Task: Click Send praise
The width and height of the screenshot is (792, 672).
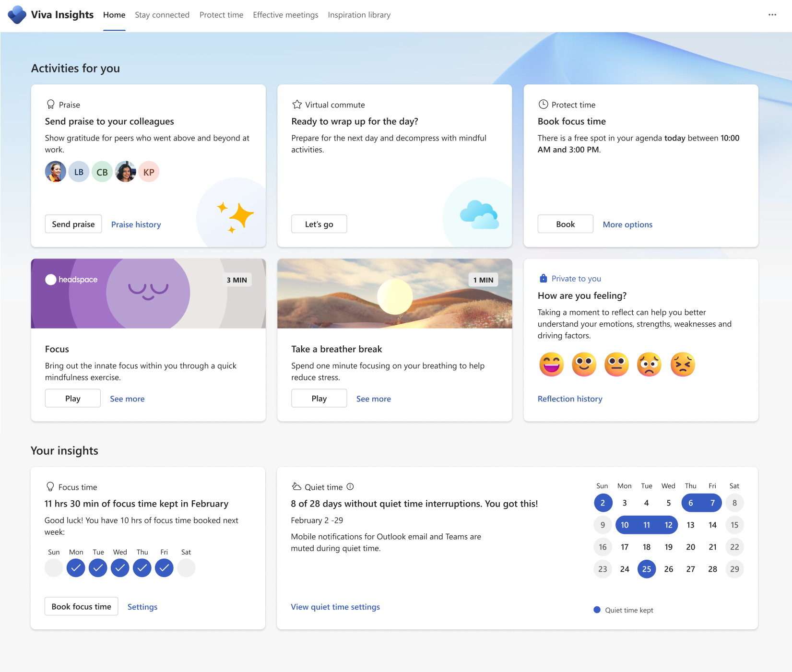Action: click(x=73, y=224)
